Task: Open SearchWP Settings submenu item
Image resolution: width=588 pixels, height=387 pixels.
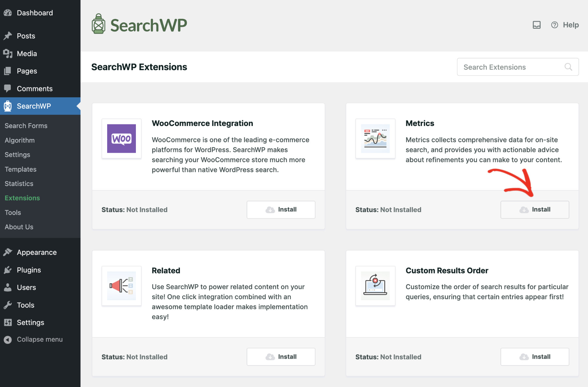Action: click(17, 155)
